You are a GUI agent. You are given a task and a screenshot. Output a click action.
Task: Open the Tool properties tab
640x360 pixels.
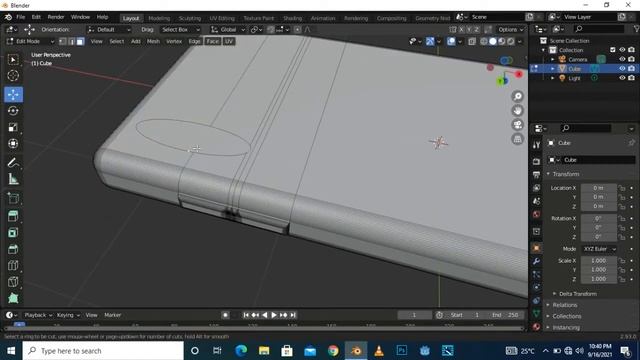[536, 145]
